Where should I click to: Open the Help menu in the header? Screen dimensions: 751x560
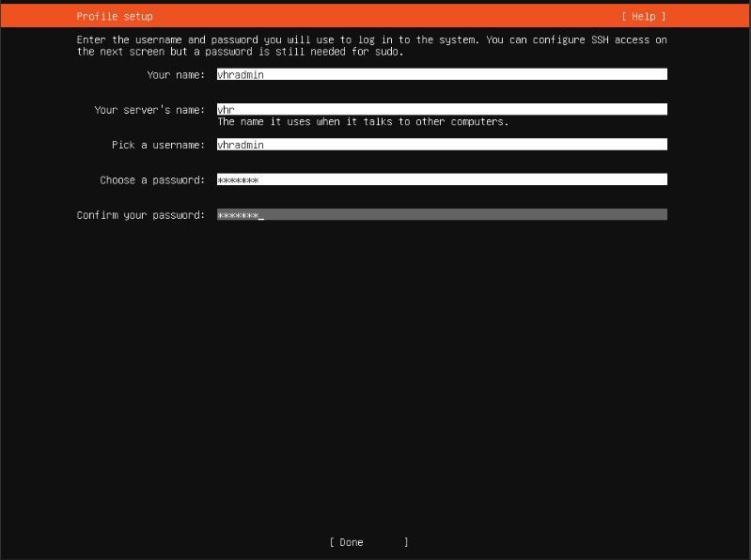[x=643, y=17]
